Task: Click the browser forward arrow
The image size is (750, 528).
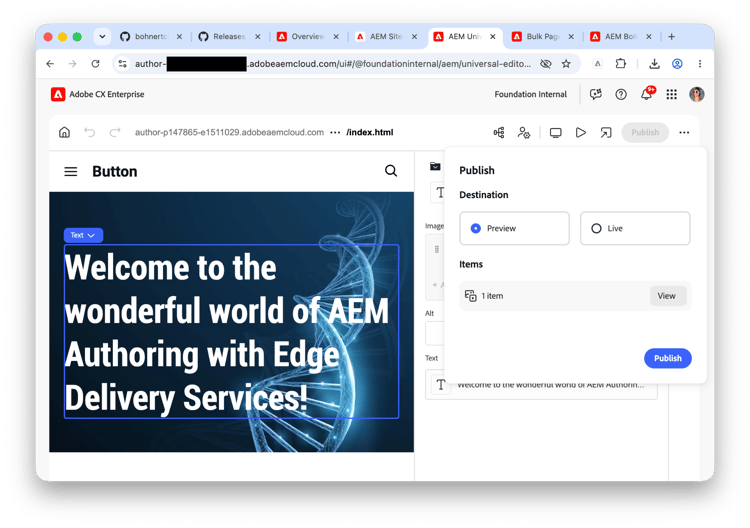Action: point(73,64)
